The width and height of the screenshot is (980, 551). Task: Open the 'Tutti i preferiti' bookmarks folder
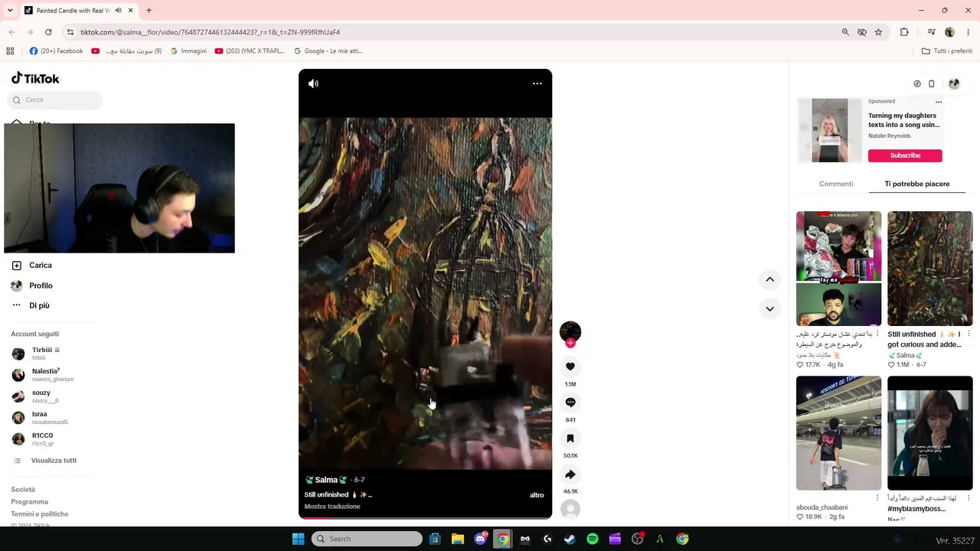point(947,51)
